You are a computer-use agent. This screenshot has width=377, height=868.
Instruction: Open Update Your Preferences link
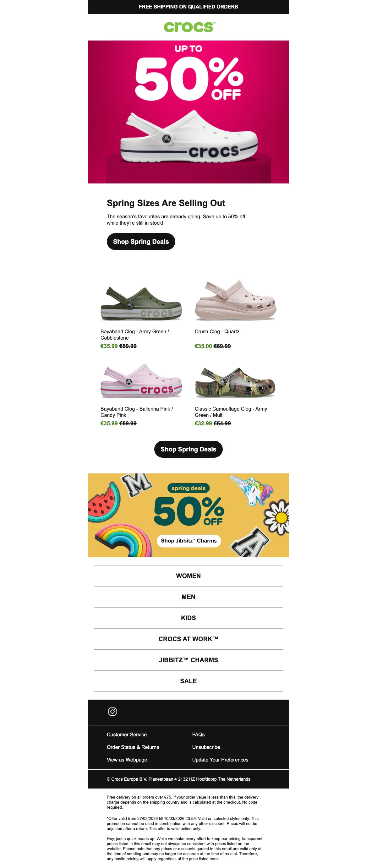click(x=220, y=760)
